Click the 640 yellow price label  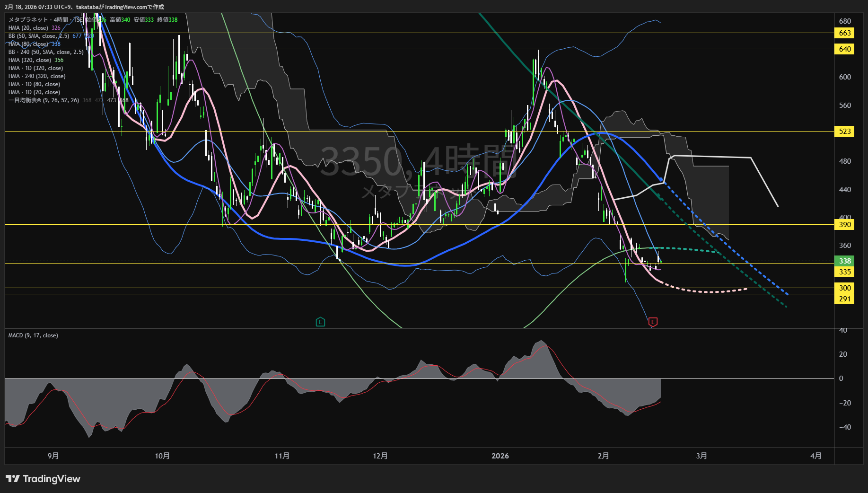845,49
